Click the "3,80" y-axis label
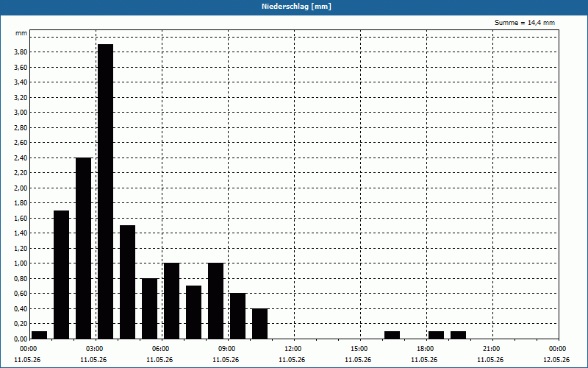 (21, 52)
